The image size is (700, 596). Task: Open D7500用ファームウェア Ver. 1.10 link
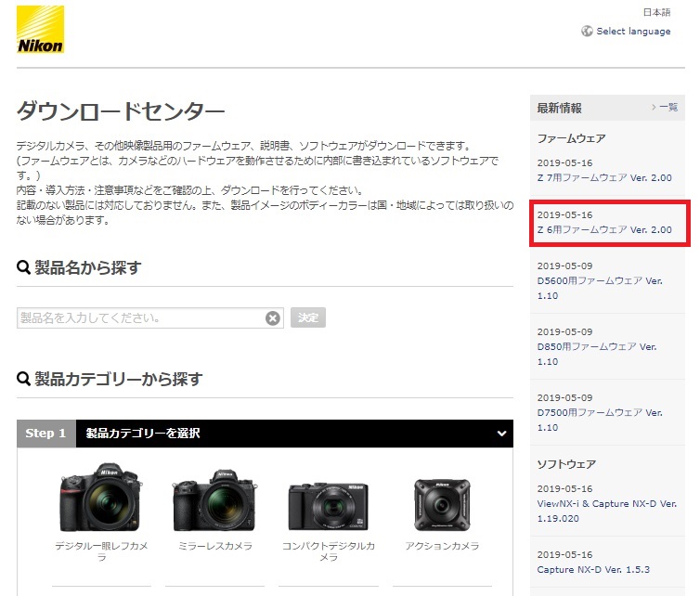pos(600,420)
